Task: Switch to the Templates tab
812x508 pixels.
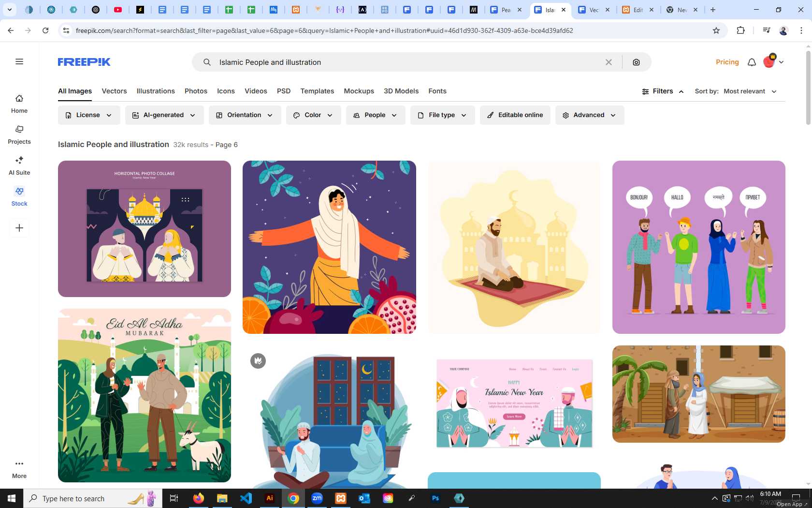Action: (317, 91)
